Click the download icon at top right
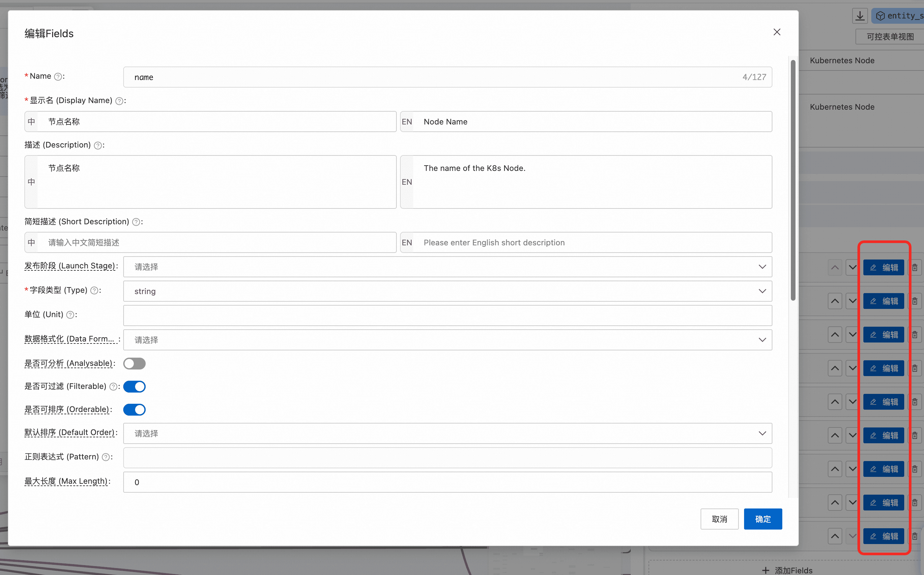The height and width of the screenshot is (575, 924). tap(860, 15)
